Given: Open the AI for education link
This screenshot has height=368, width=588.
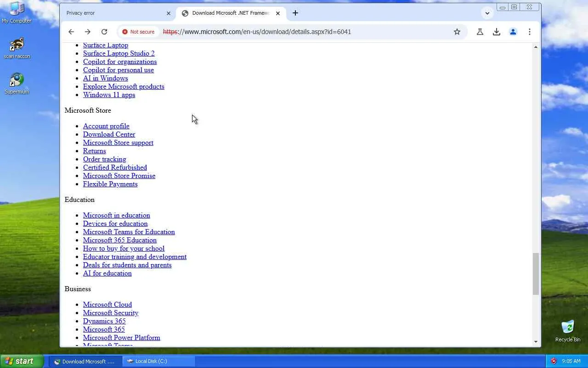Looking at the screenshot, I should coord(107,273).
